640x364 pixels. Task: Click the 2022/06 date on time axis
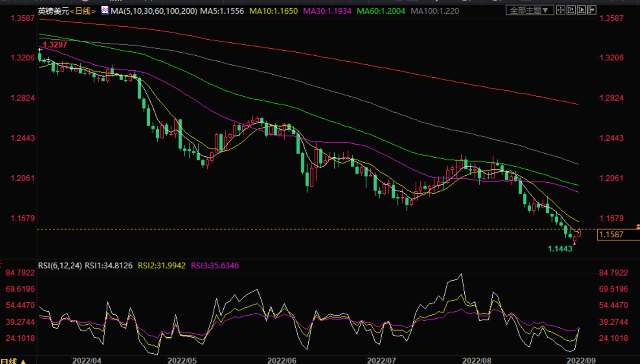coord(282,360)
